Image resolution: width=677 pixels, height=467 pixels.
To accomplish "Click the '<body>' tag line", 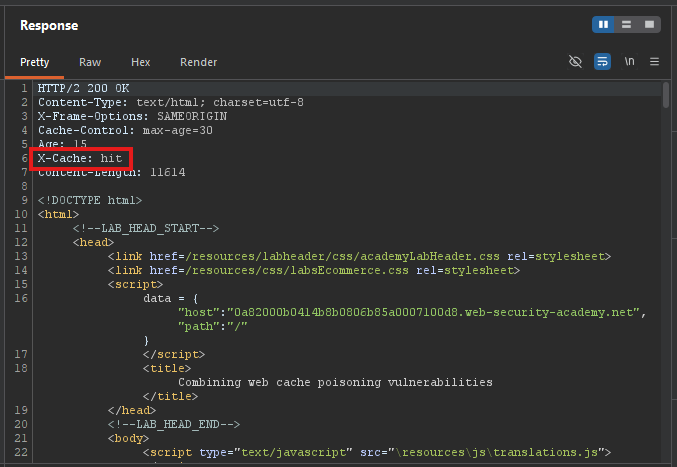I will click(x=128, y=439).
